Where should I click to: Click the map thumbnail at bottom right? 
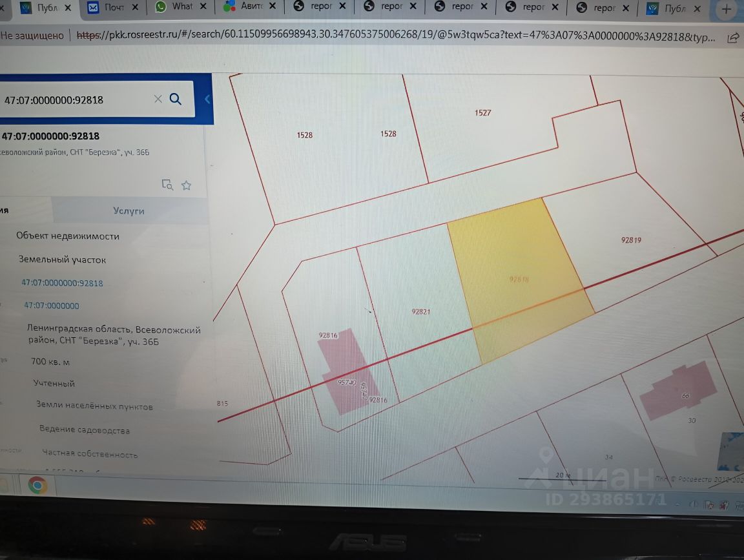tap(730, 451)
